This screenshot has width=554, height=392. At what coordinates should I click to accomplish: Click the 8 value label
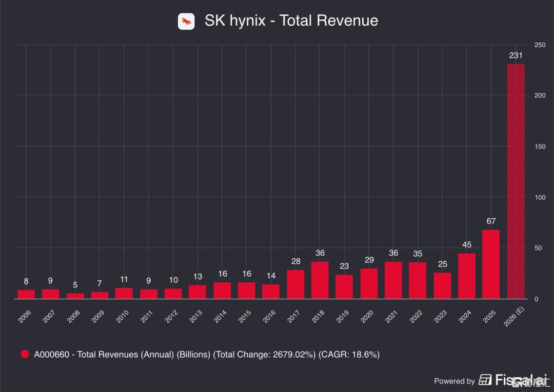click(26, 281)
